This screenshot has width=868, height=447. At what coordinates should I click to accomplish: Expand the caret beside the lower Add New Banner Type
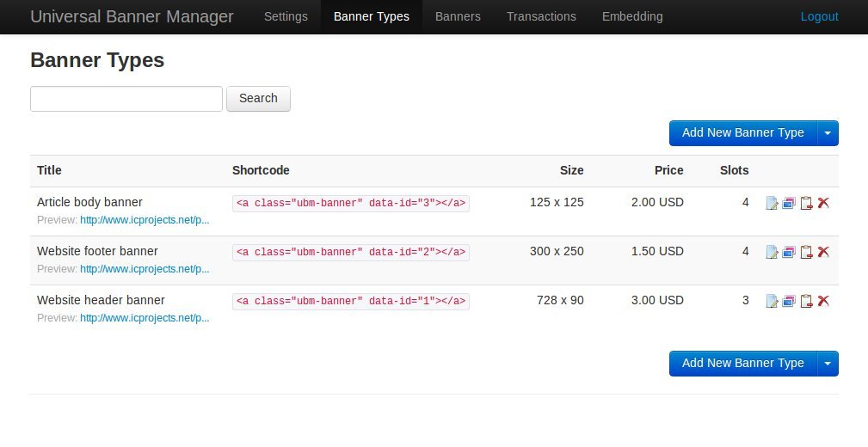tap(828, 364)
